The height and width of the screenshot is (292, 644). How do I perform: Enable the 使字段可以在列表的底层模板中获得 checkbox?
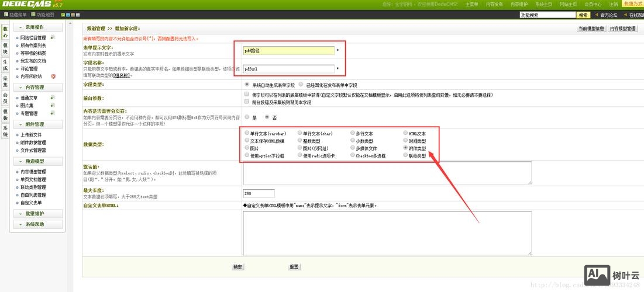click(247, 95)
